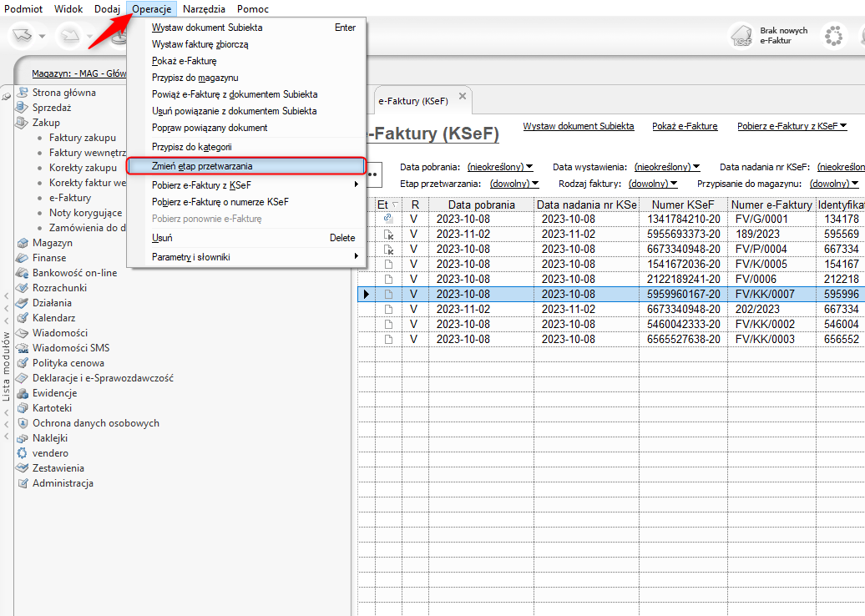Screen dimensions: 865x616
Task: Open the Rodzaj faktury filter dropdown
Action: point(652,184)
